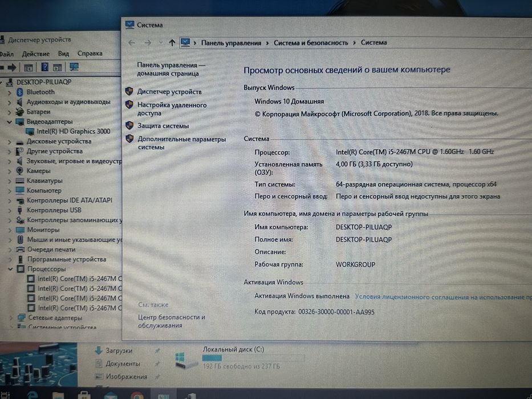Viewport: 532px width, 399px height.
Task: Open Настройка удаленного доступа link
Action: tap(172, 109)
